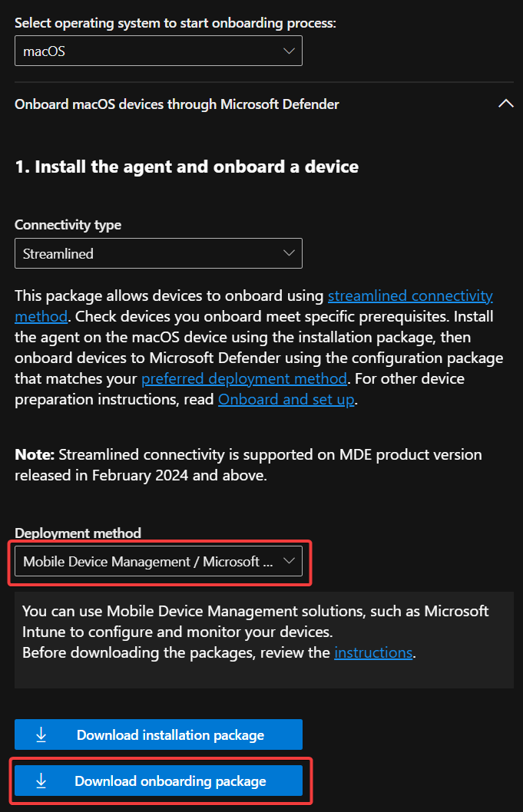Click the instructions link

pyautogui.click(x=373, y=652)
